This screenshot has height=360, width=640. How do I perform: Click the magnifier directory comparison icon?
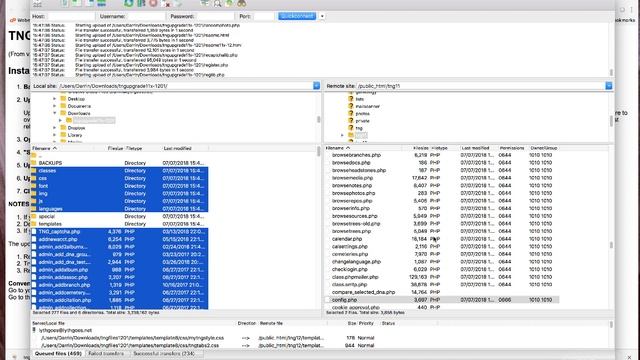click(218, 3)
